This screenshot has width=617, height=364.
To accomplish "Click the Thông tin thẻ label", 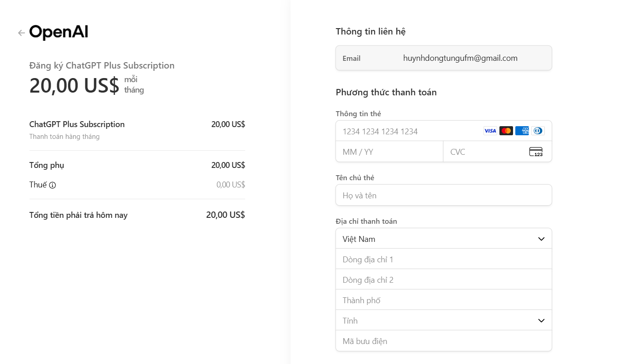I will pyautogui.click(x=358, y=113).
